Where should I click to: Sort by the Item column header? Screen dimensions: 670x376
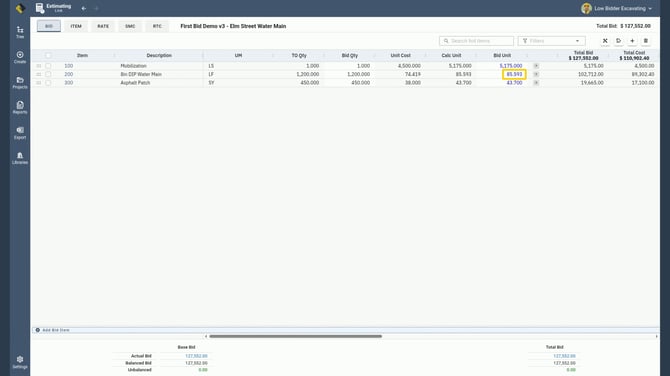(x=82, y=56)
